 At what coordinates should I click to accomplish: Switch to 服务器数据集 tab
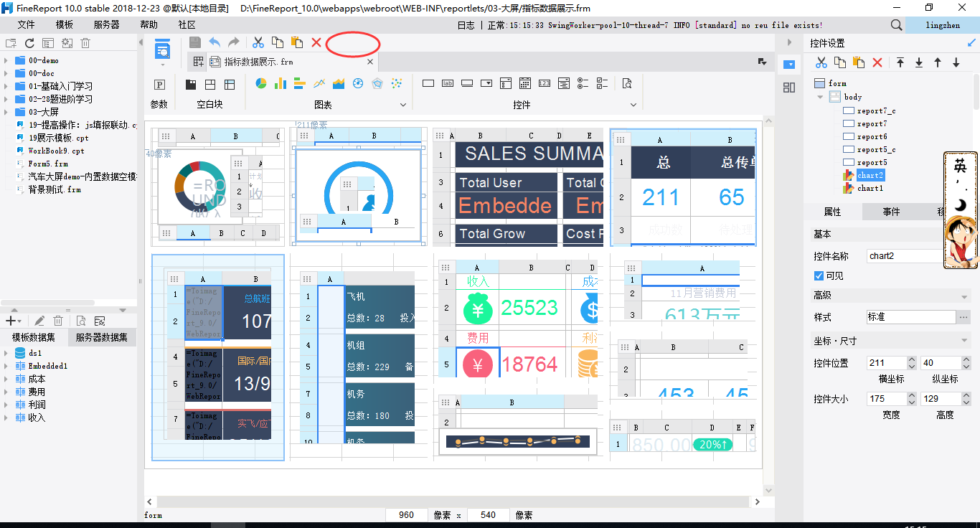[x=101, y=337]
